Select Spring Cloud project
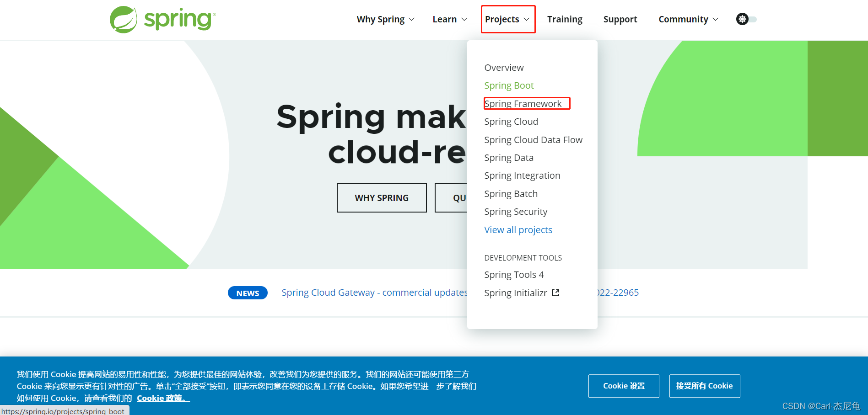Image resolution: width=868 pixels, height=415 pixels. click(511, 122)
